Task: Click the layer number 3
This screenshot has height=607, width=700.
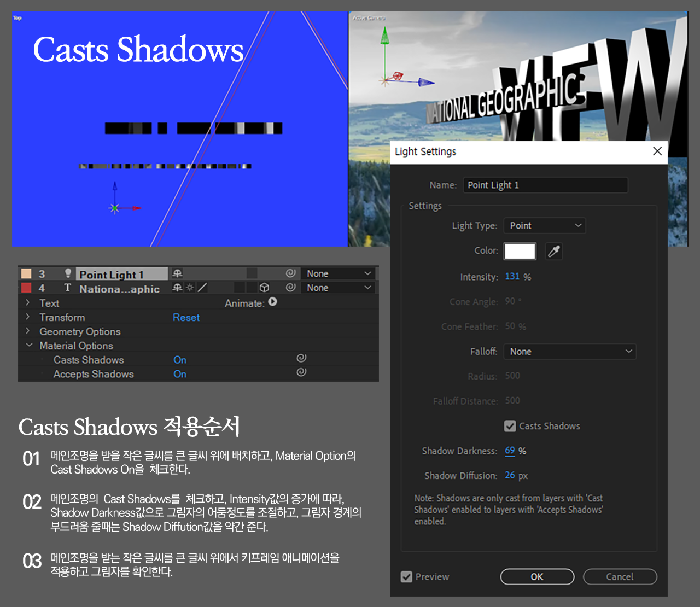Action: pyautogui.click(x=42, y=274)
